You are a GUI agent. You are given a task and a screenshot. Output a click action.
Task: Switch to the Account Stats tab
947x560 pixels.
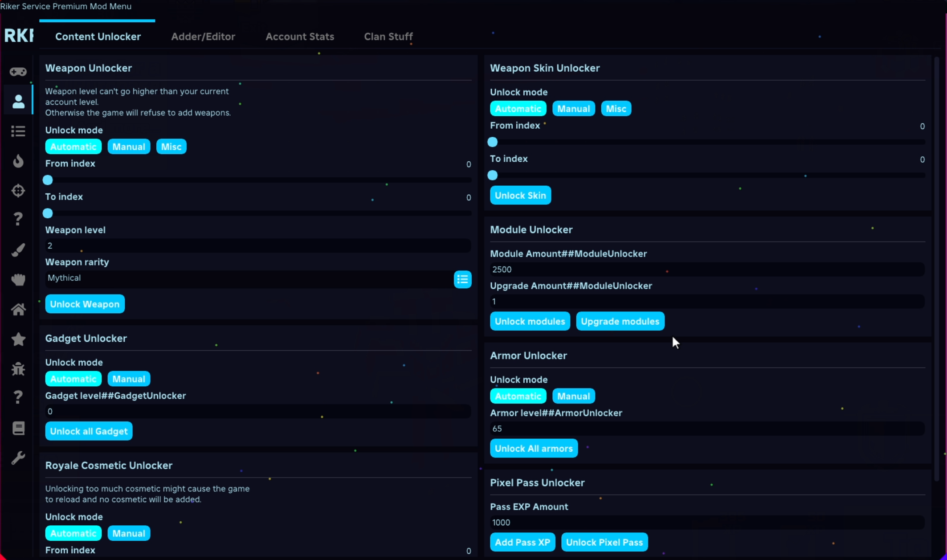(300, 37)
